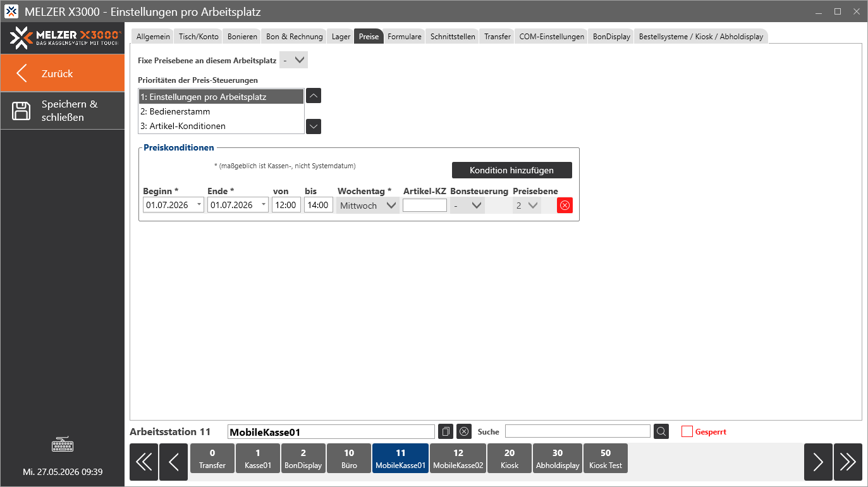Click the Beginn date text 01.07.2026
Image resolution: width=868 pixels, height=487 pixels.
pos(168,205)
